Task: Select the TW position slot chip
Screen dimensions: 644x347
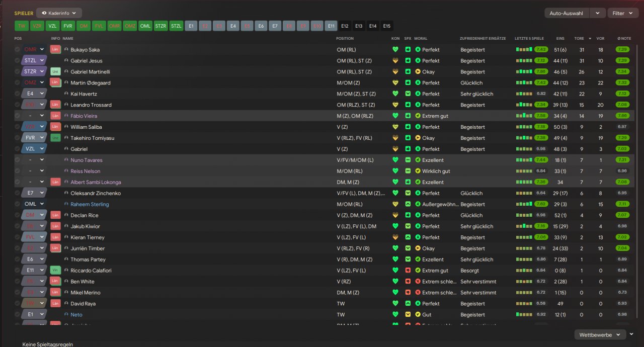Action: click(22, 26)
